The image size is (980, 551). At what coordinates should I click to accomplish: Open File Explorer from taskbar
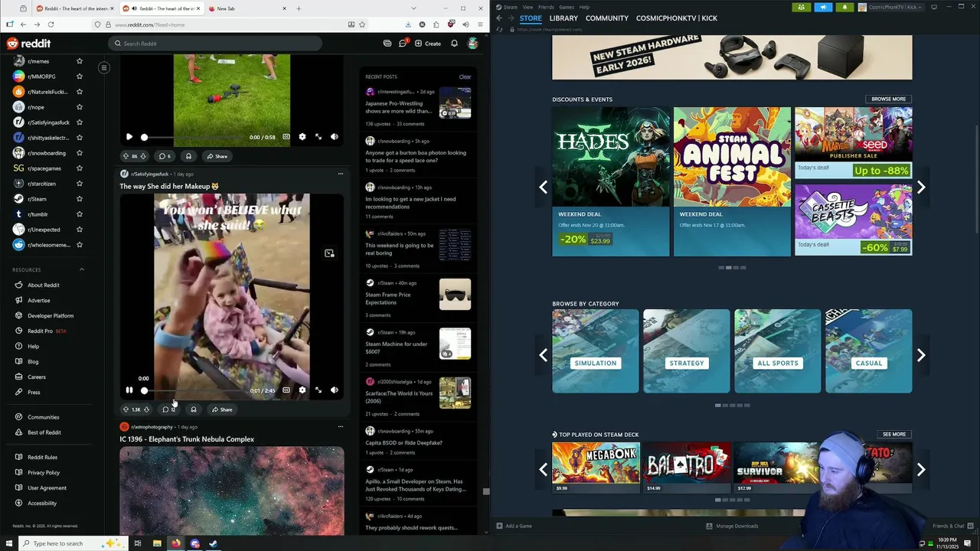coord(157,543)
